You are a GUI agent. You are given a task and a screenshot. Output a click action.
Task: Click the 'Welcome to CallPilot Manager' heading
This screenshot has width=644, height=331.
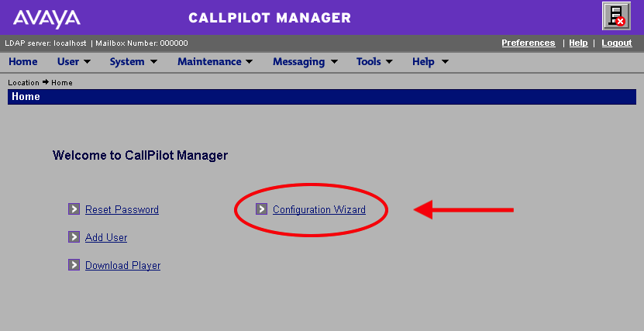pyautogui.click(x=140, y=156)
